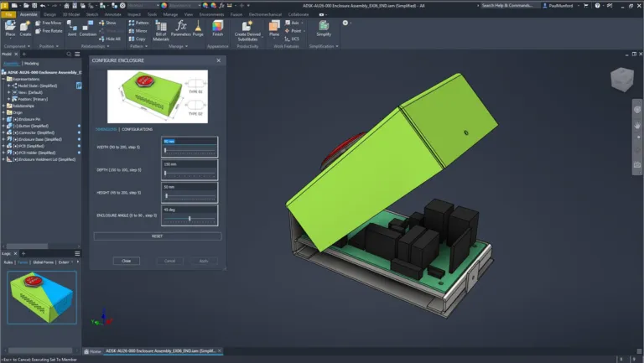Click Hide All relationships tool
The height and width of the screenshot is (363, 644).
click(110, 39)
